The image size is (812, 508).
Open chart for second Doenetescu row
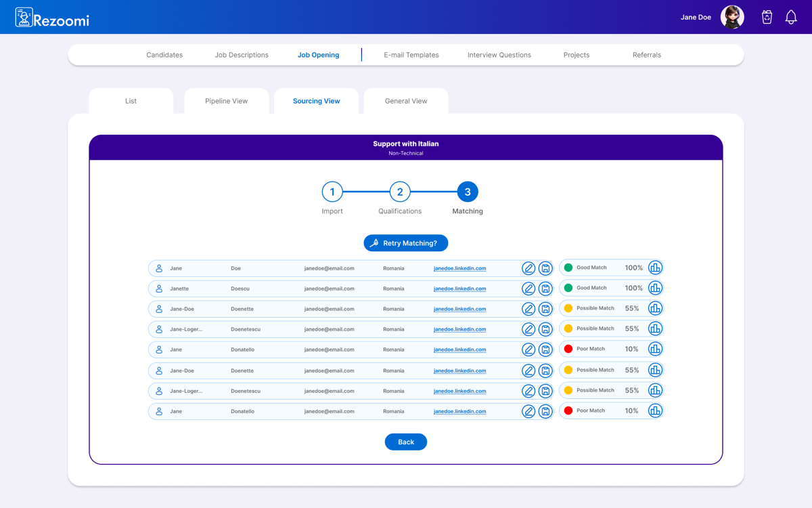point(655,390)
